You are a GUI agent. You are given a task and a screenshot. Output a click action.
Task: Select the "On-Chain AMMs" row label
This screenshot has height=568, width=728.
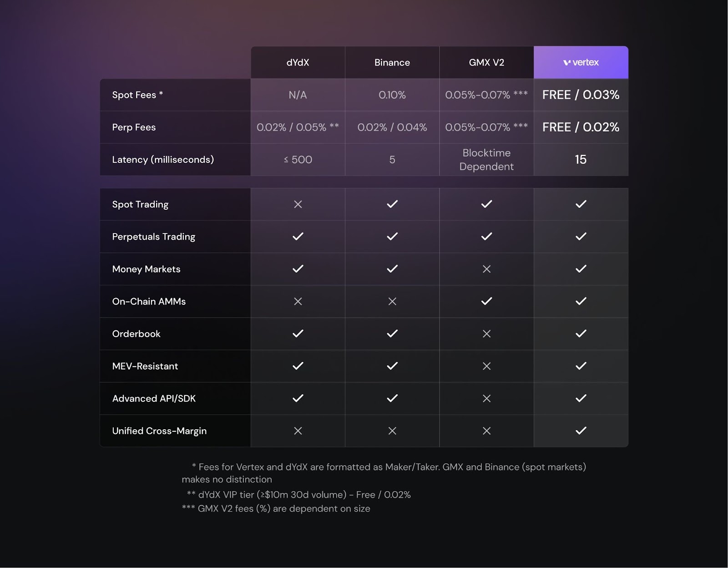[149, 301]
